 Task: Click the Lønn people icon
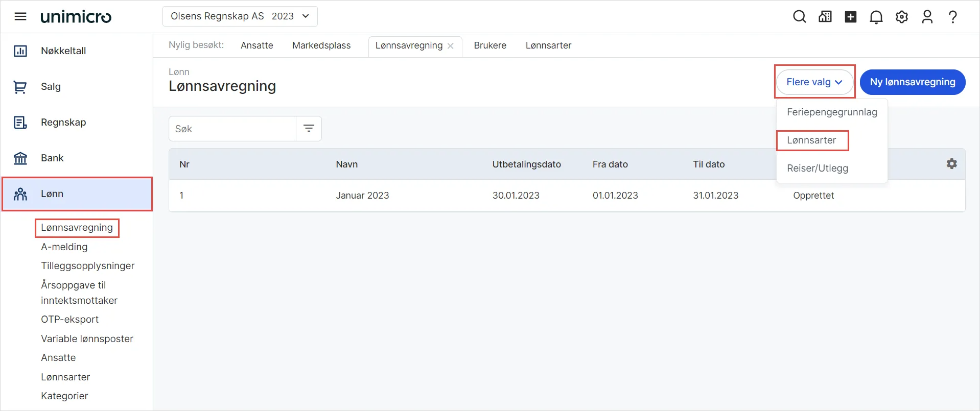20,194
